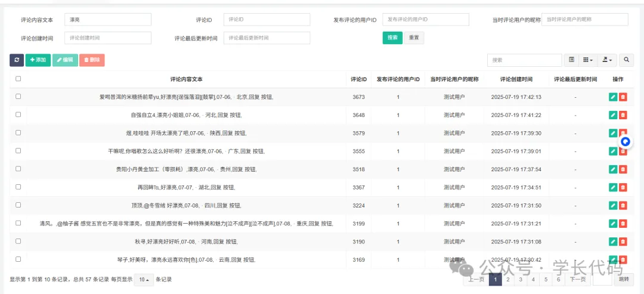
Task: Click the green edit icon for row 3555
Action: click(x=613, y=151)
